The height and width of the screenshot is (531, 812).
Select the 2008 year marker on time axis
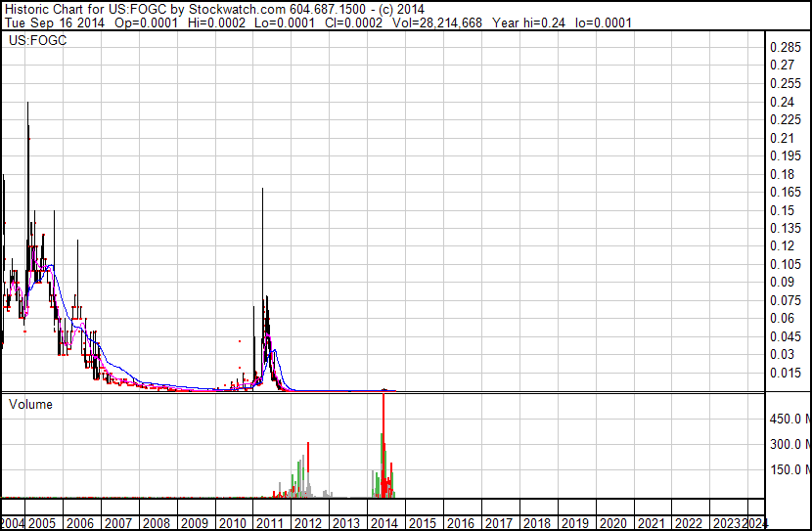pos(156,523)
